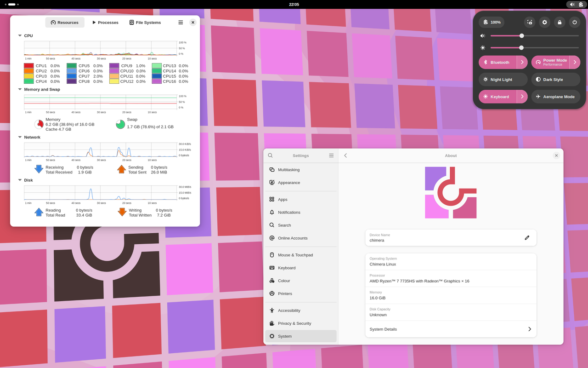Take a screenshot from quick settings
588x368 pixels.
[x=530, y=22]
